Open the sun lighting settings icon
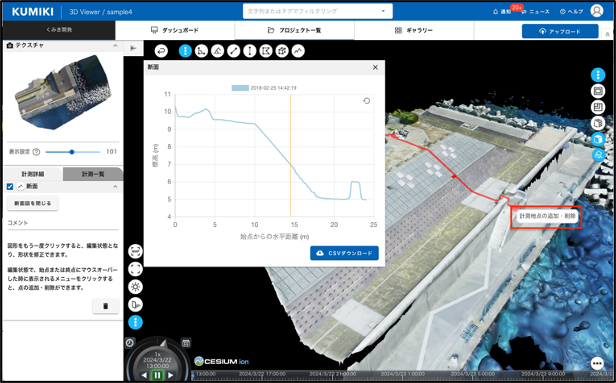616x383 pixels. point(135,287)
